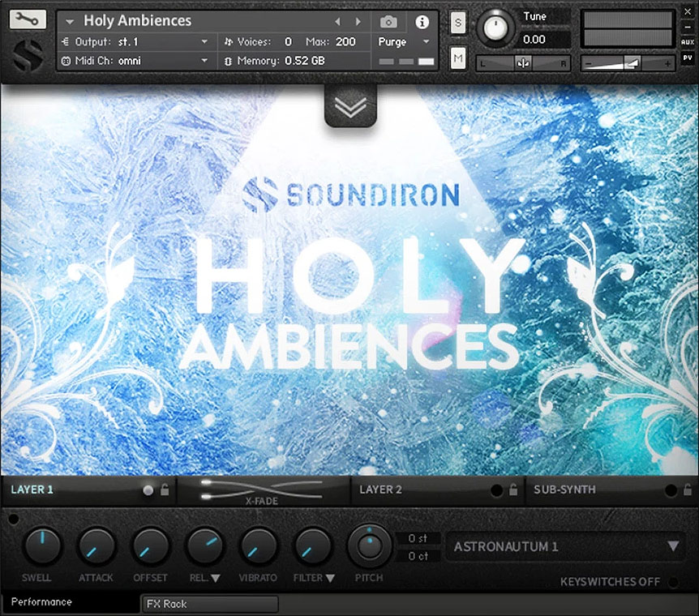Click the Max voices 200 value
This screenshot has width=699, height=616.
345,42
